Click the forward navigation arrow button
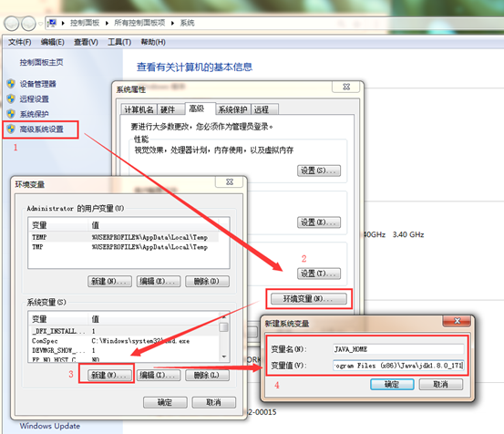 [x=28, y=24]
